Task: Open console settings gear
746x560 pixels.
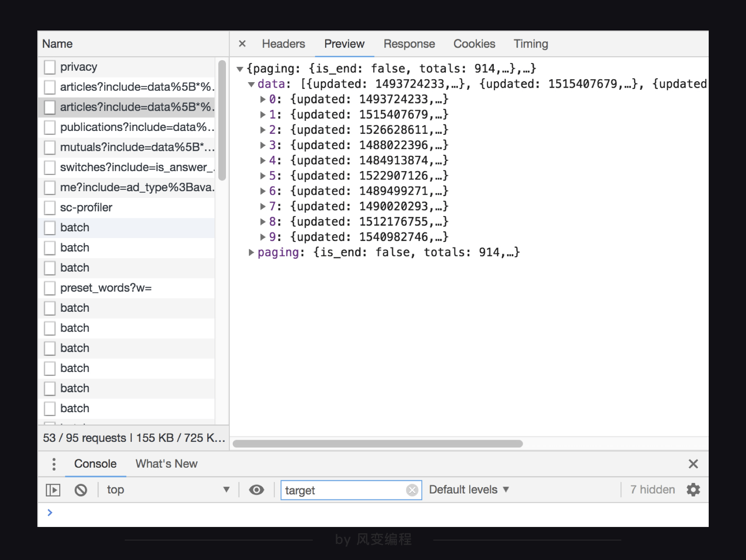Action: click(x=693, y=490)
